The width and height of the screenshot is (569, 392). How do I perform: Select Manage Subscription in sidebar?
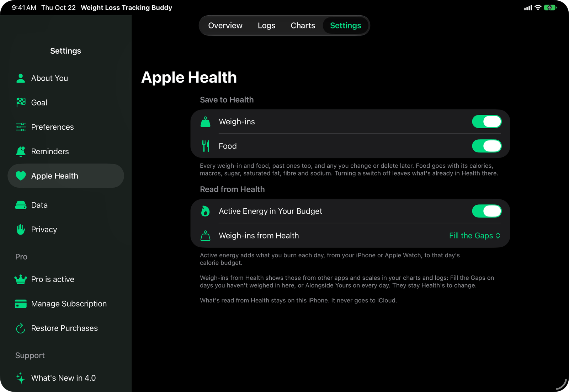coord(66,304)
